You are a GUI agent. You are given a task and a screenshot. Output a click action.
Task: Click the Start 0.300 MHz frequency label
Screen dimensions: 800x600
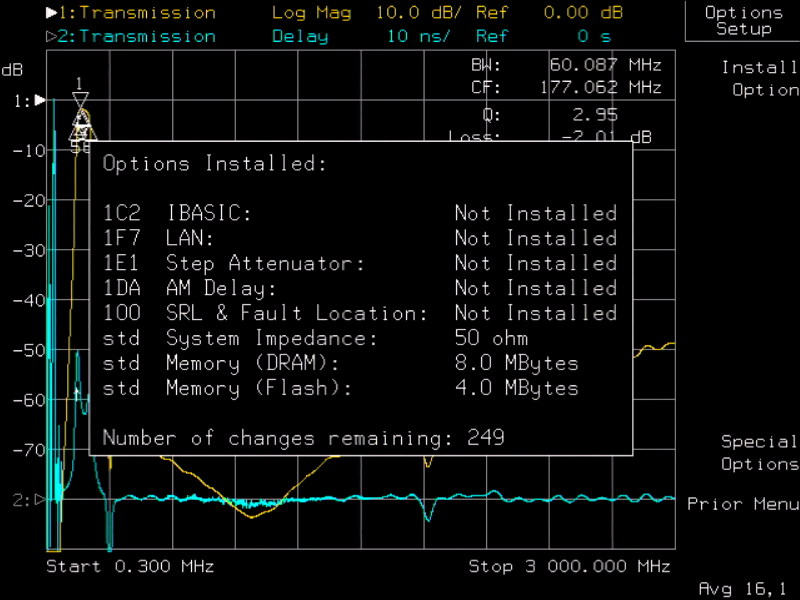click(x=130, y=567)
